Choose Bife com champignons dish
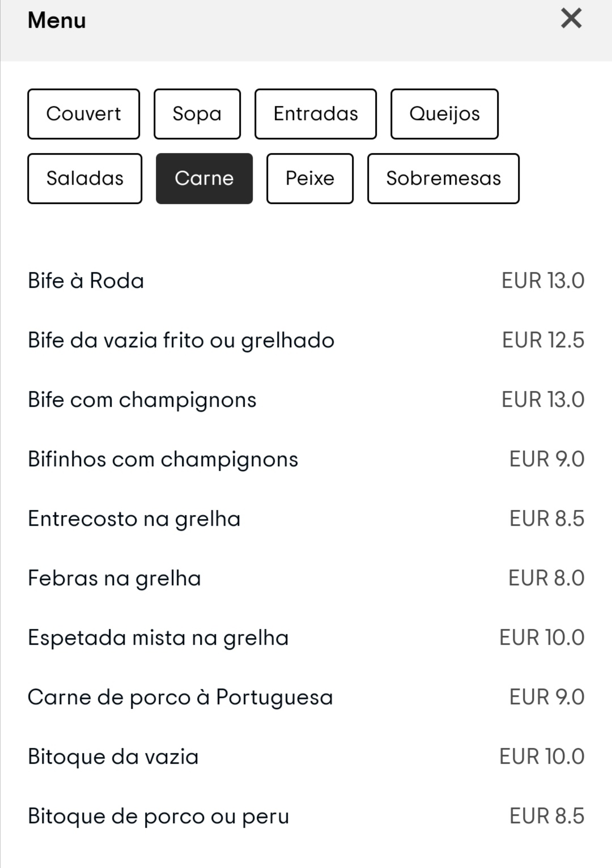The width and height of the screenshot is (612, 868). (x=142, y=400)
